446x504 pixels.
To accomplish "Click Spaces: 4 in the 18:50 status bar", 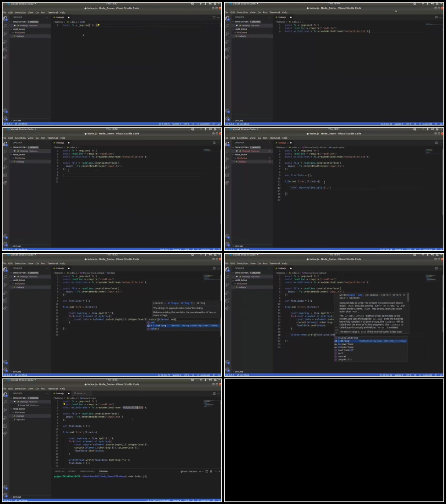I will [x=177, y=249].
